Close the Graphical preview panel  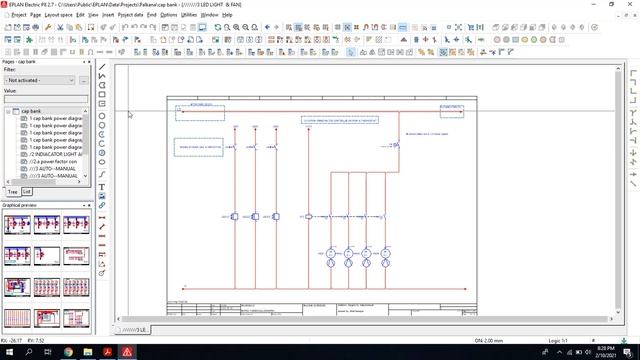tap(89, 205)
